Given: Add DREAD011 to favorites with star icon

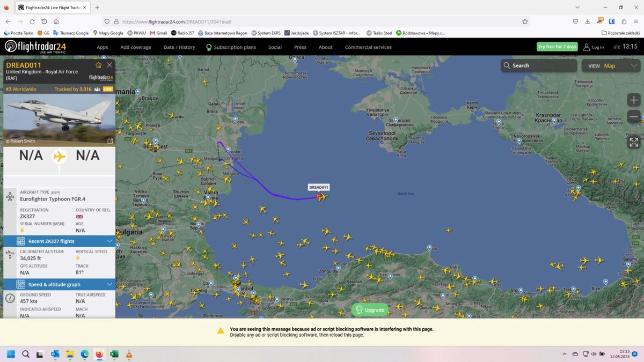Looking at the screenshot, I should tap(98, 65).
